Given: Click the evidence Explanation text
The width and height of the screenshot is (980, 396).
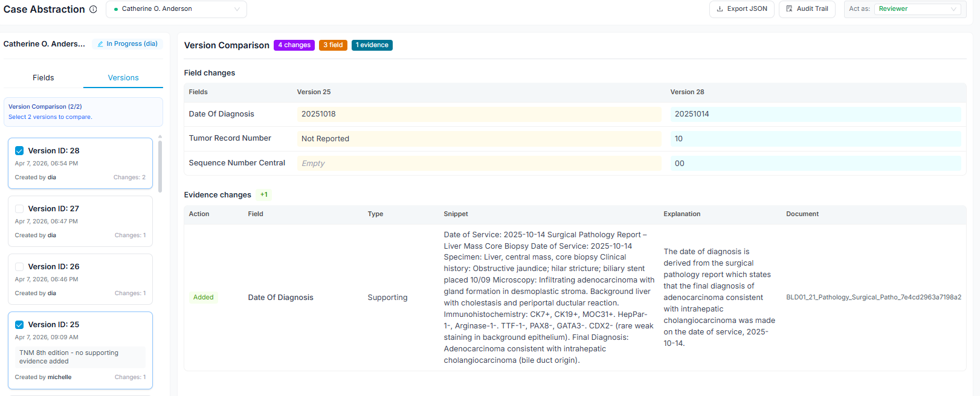Looking at the screenshot, I should [720, 298].
